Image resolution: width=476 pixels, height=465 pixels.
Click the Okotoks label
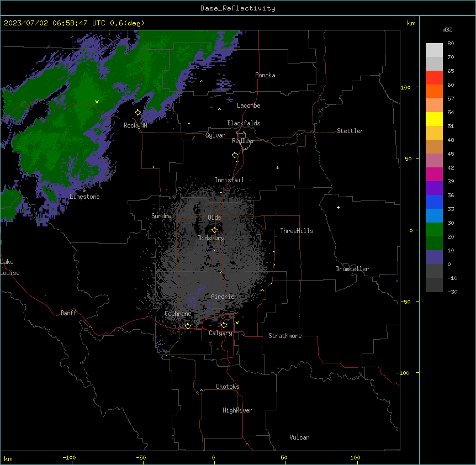(228, 387)
